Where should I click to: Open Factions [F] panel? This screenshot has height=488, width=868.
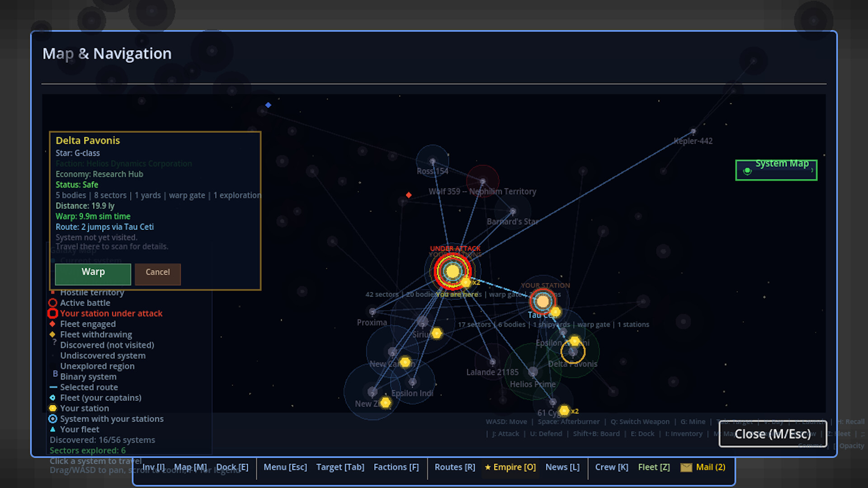point(396,467)
